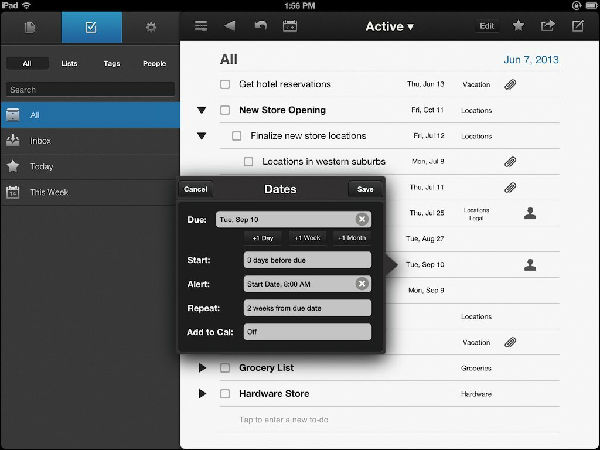Viewport: 600px width, 450px height.
Task: Switch to the Tags tab
Action: [x=112, y=64]
